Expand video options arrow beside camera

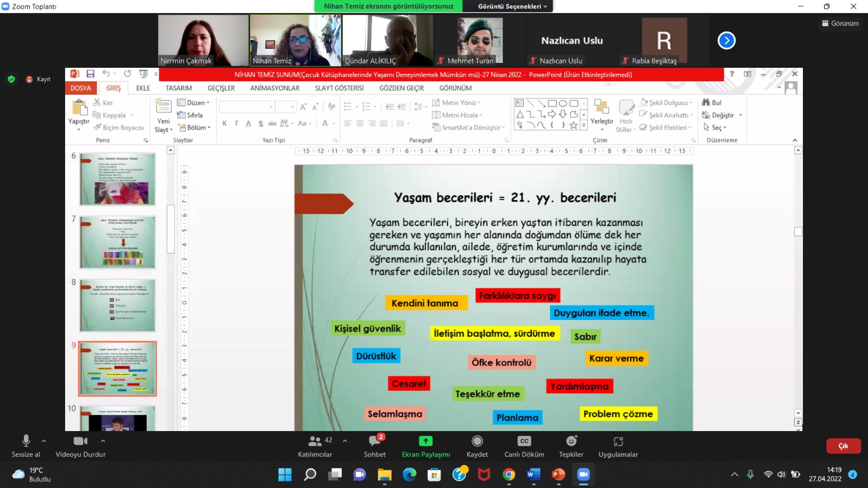click(x=103, y=441)
